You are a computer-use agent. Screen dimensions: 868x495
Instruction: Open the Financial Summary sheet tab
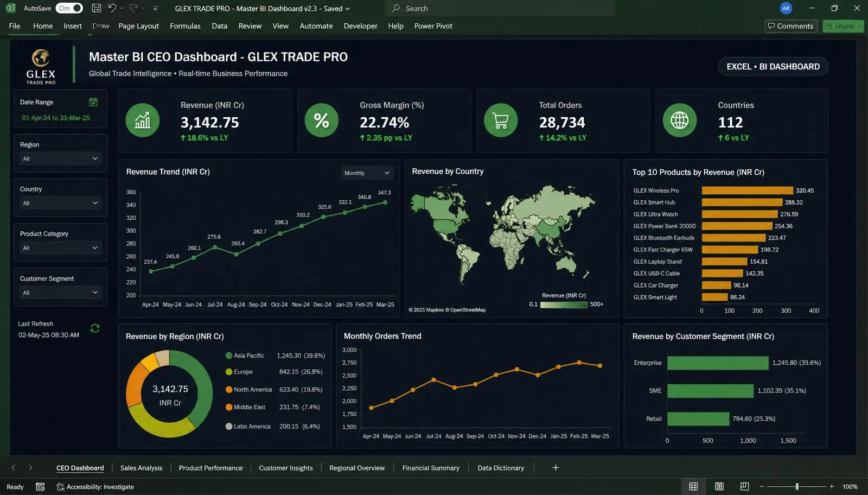click(x=431, y=468)
